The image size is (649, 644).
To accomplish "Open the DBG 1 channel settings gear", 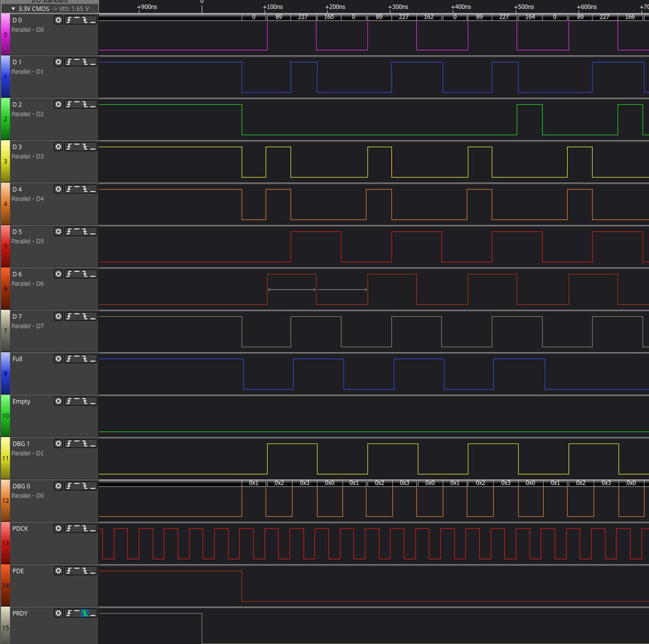I will (58, 444).
